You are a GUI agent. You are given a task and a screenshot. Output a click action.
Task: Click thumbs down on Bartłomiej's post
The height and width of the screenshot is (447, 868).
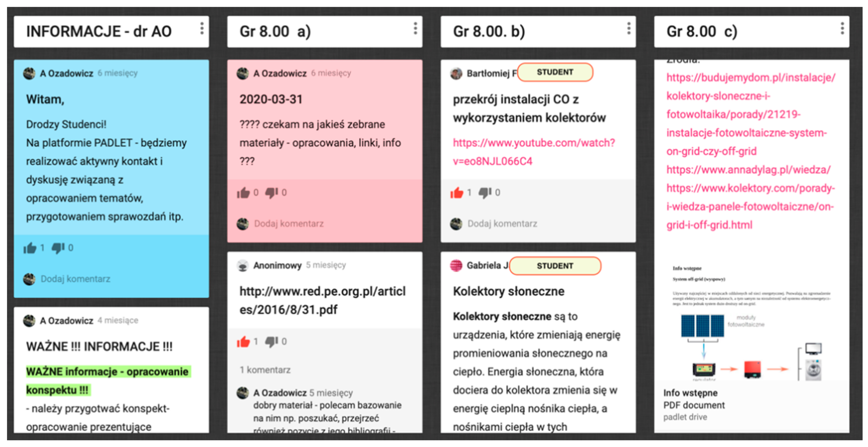[x=485, y=193]
